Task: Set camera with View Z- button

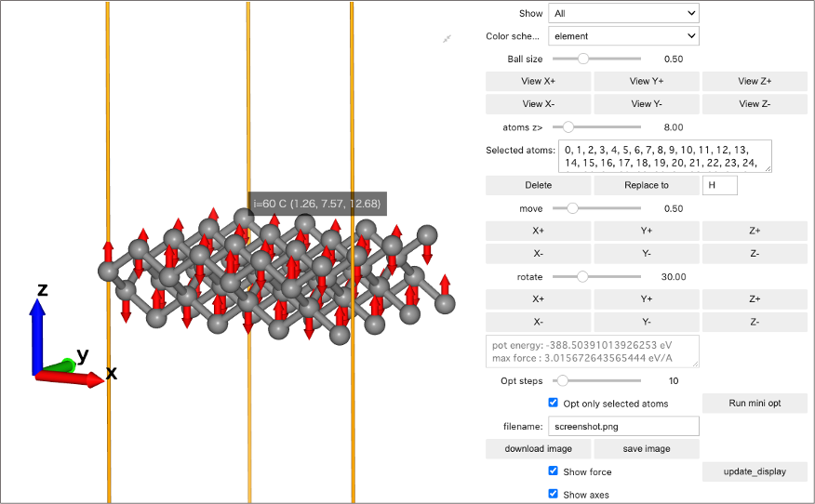Action: tap(754, 104)
